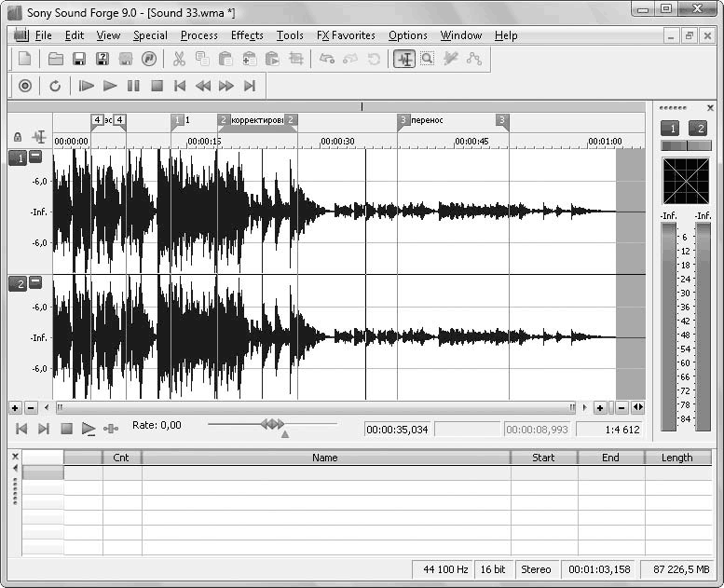
Task: Collapse channel 2 with its minus button
Action: (35, 282)
